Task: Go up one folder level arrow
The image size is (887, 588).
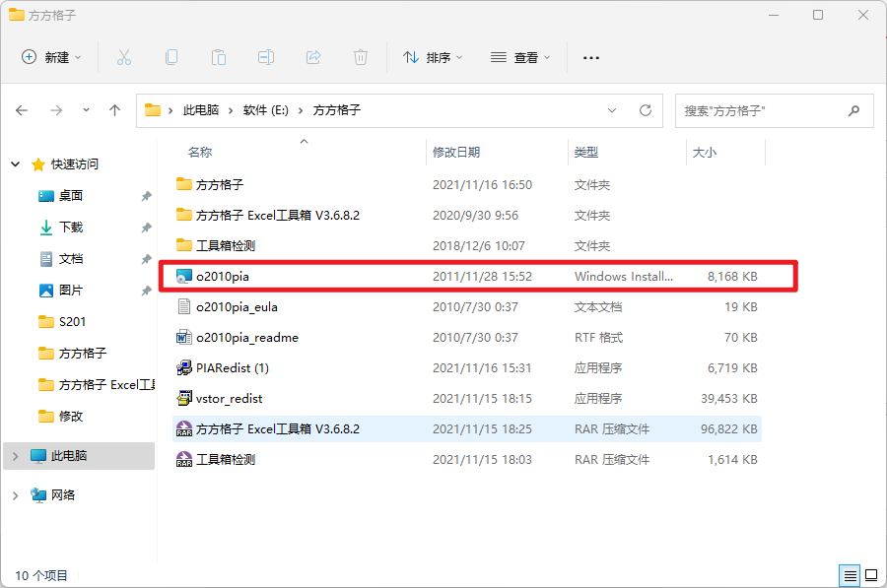Action: pos(115,110)
